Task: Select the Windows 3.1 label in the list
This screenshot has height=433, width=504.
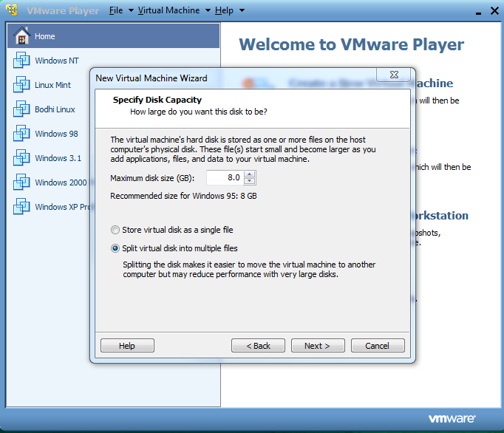Action: point(58,158)
